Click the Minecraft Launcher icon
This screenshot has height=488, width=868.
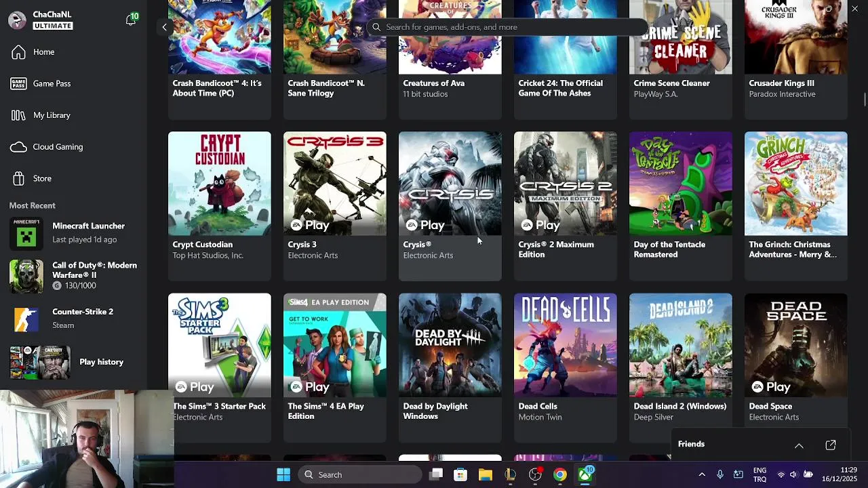click(x=26, y=232)
